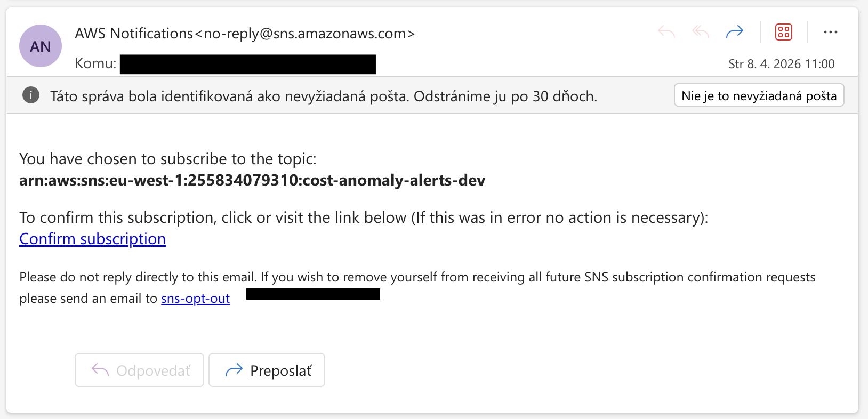Click the spam notice info icon
The image size is (868, 419).
pos(31,95)
